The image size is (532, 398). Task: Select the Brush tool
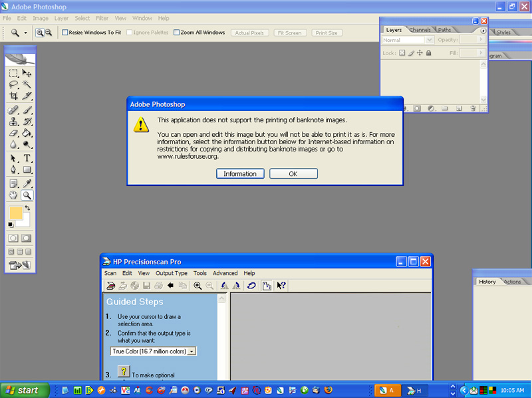click(x=27, y=110)
